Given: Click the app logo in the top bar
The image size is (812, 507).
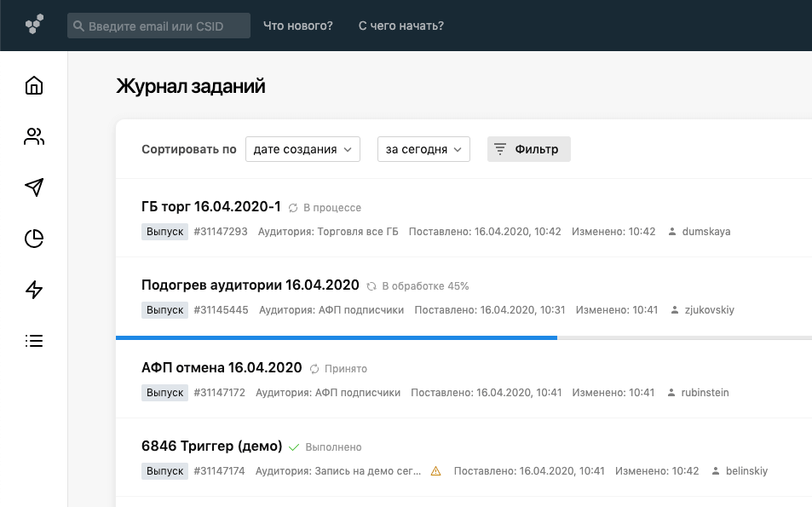Looking at the screenshot, I should [x=34, y=25].
